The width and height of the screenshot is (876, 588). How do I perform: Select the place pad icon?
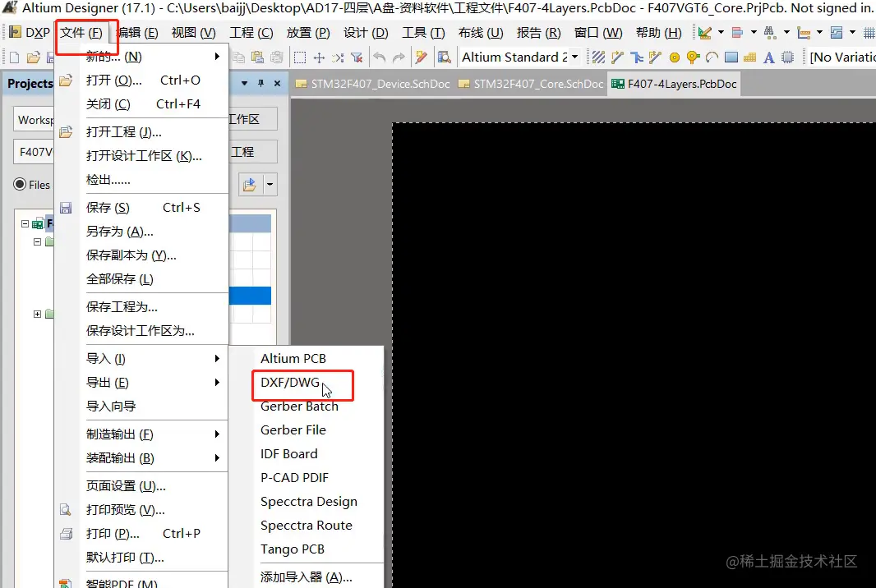click(x=675, y=57)
